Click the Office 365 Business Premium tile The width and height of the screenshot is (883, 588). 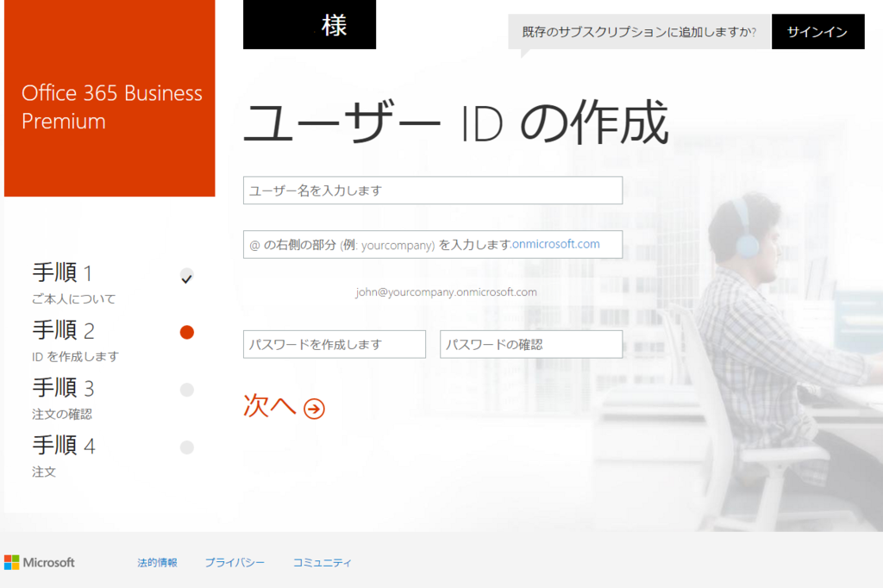tap(110, 98)
